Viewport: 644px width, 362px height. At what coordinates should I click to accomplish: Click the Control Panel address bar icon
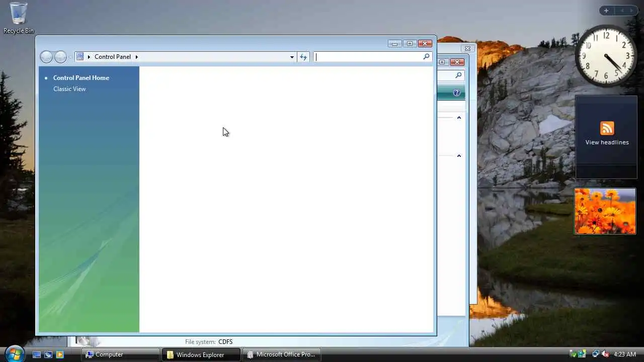[80, 57]
